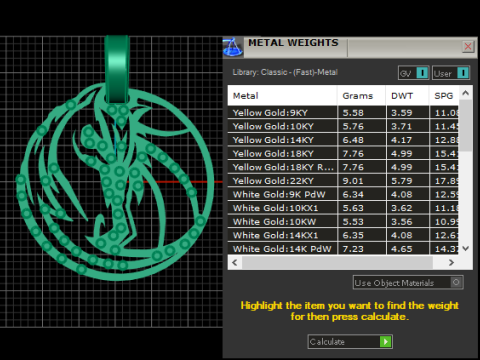Click the 7.23 grams value

coord(353,249)
